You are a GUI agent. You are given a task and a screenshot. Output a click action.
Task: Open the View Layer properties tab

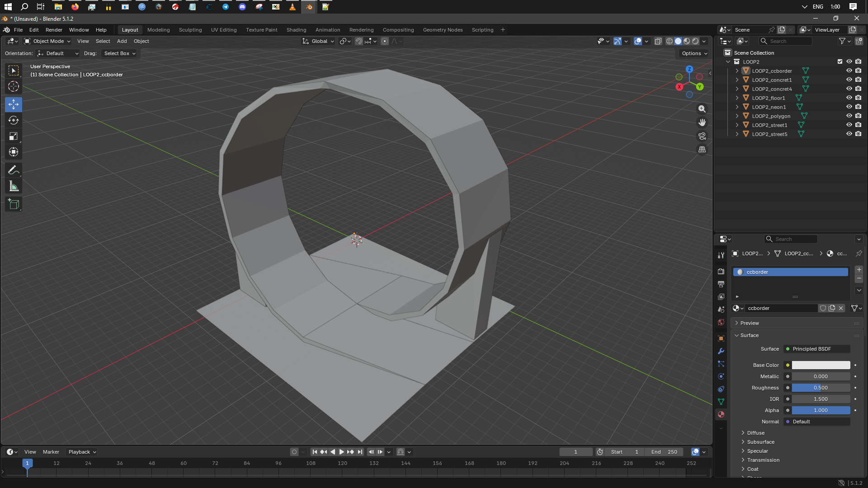point(721,297)
